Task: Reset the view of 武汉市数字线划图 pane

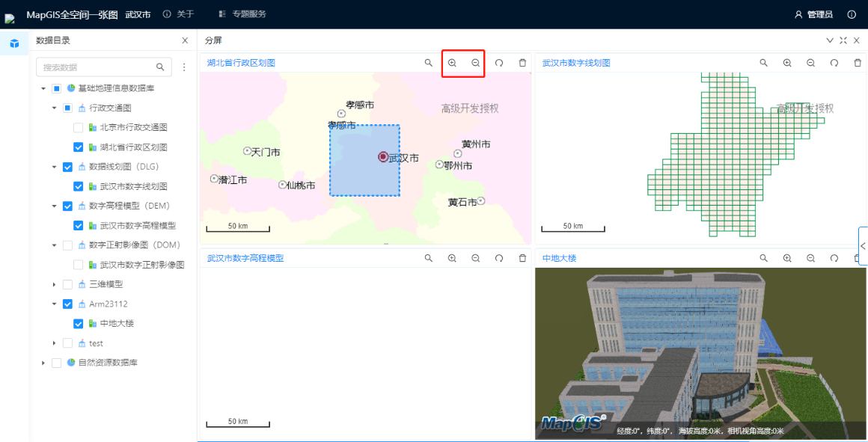Action: click(x=834, y=63)
